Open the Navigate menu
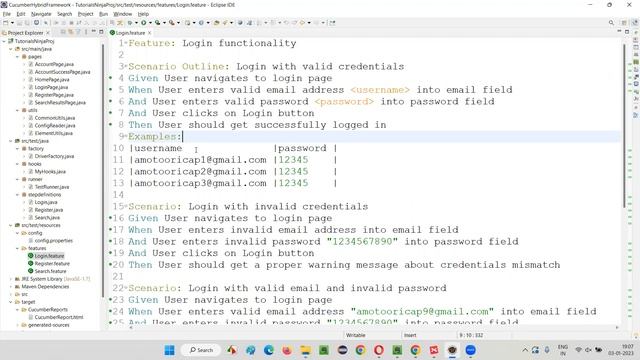This screenshot has height=360, width=640. (x=41, y=14)
